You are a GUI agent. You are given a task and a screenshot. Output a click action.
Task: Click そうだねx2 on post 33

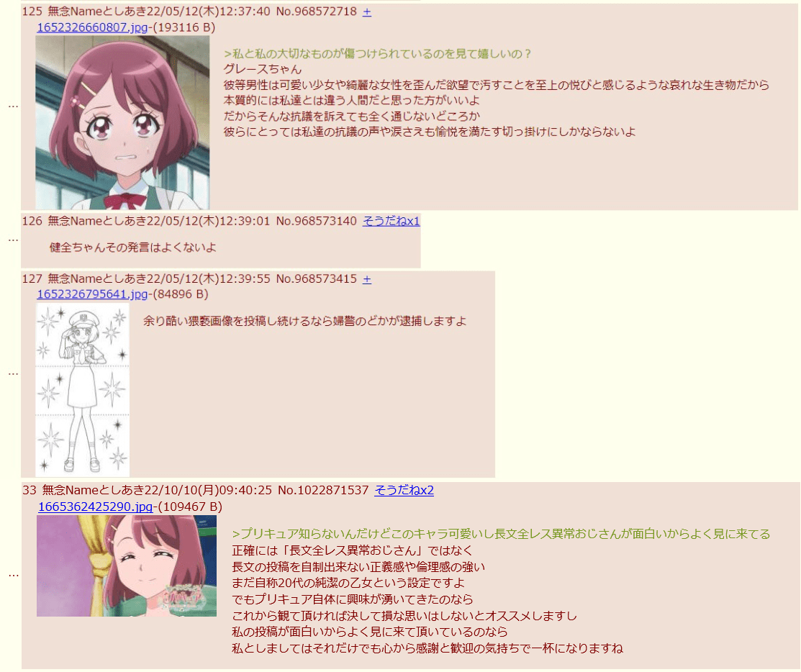tap(404, 490)
